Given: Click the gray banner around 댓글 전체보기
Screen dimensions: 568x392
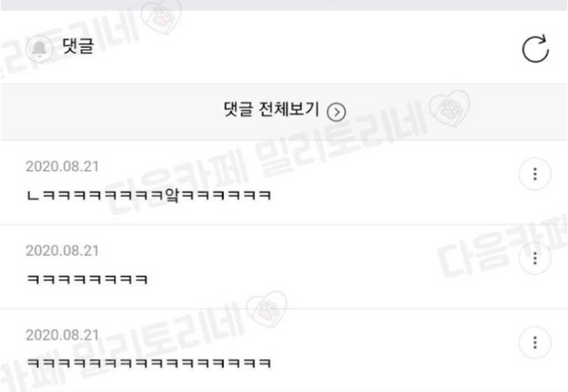Looking at the screenshot, I should [284, 112].
